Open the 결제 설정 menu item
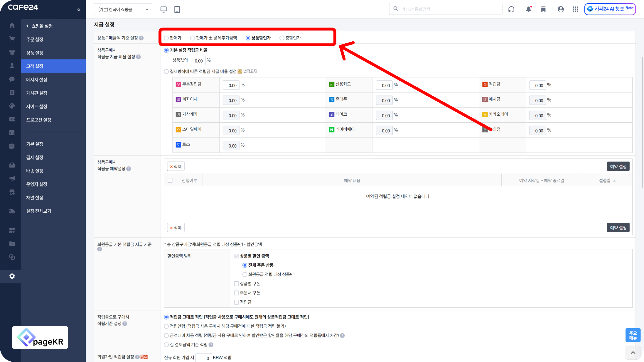Image resolution: width=644 pixels, height=362 pixels. pyautogui.click(x=35, y=157)
